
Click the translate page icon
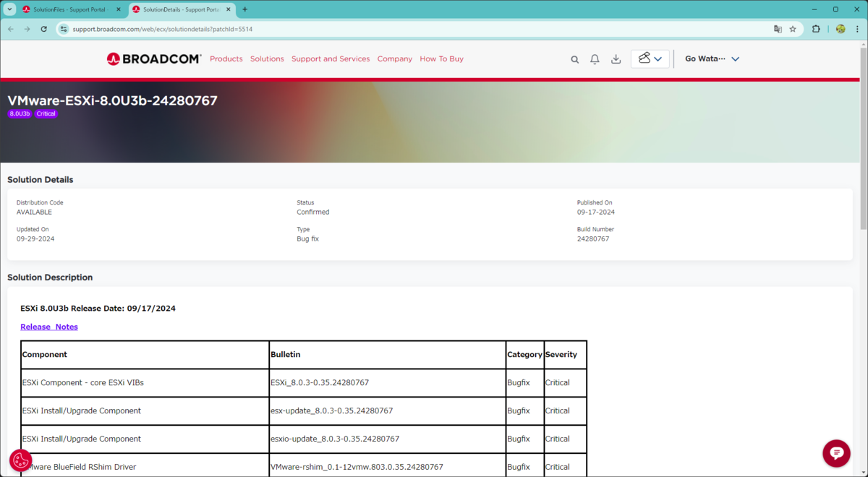pos(778,29)
